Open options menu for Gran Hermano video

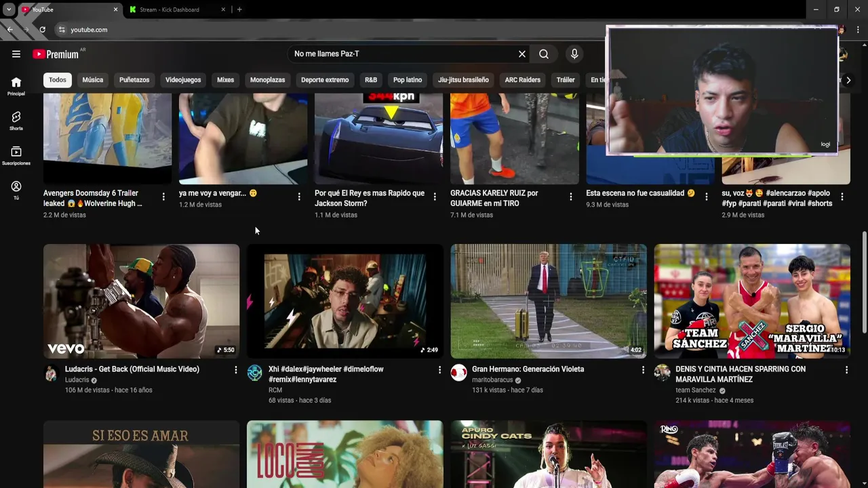[x=643, y=370]
